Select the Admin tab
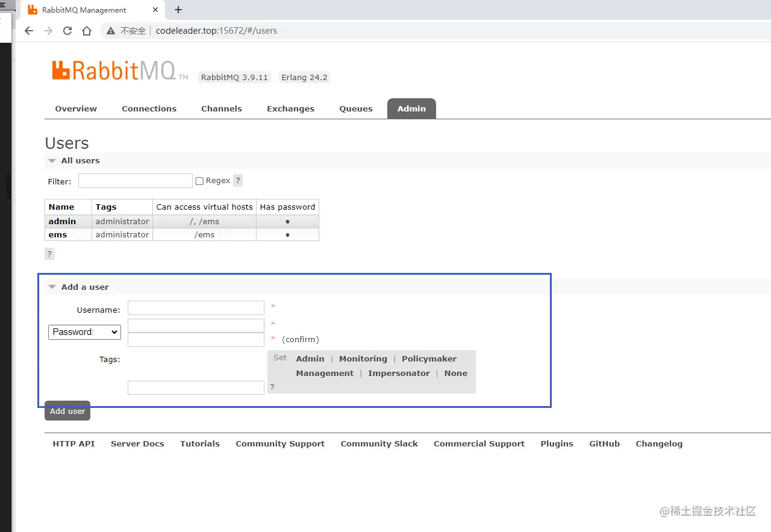This screenshot has width=771, height=532. pos(411,109)
